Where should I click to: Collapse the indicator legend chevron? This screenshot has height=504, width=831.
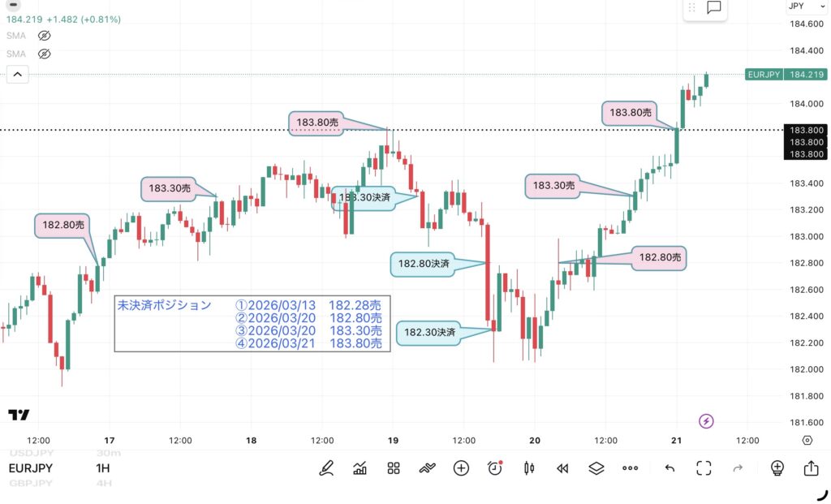click(17, 75)
